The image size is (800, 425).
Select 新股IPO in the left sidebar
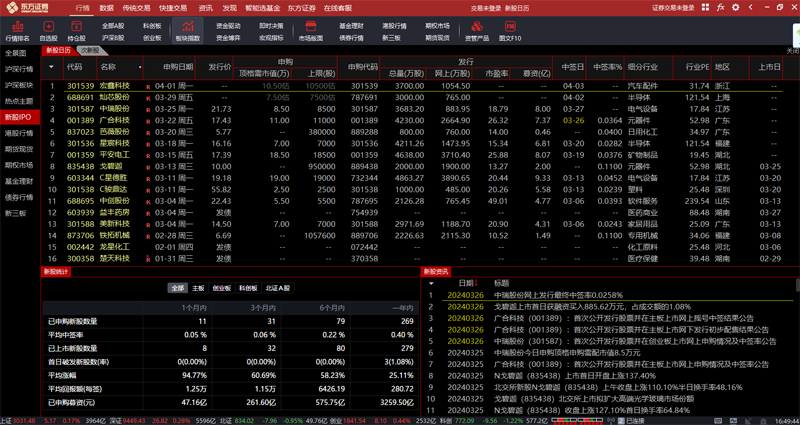pos(18,117)
